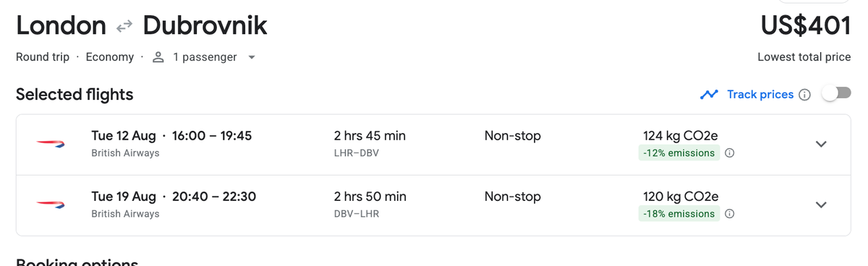The width and height of the screenshot is (868, 266).
Task: Click the 1 passenger label
Action: click(x=205, y=57)
